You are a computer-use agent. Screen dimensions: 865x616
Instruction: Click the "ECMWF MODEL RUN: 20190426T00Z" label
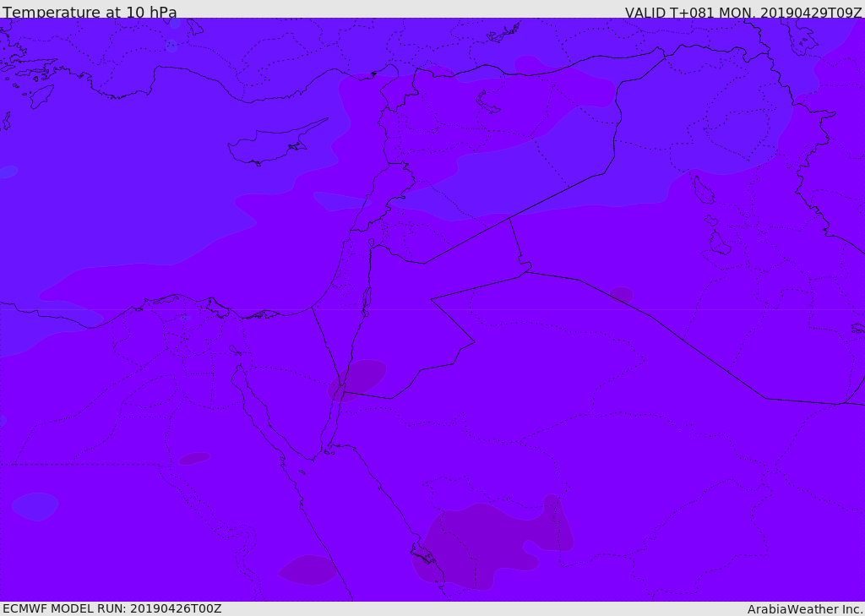point(112,608)
